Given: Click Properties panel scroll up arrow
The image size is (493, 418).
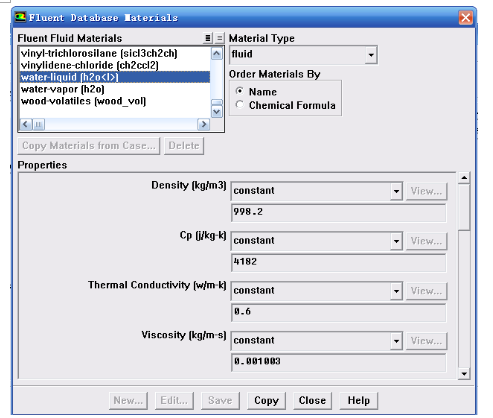Looking at the screenshot, I should (464, 178).
